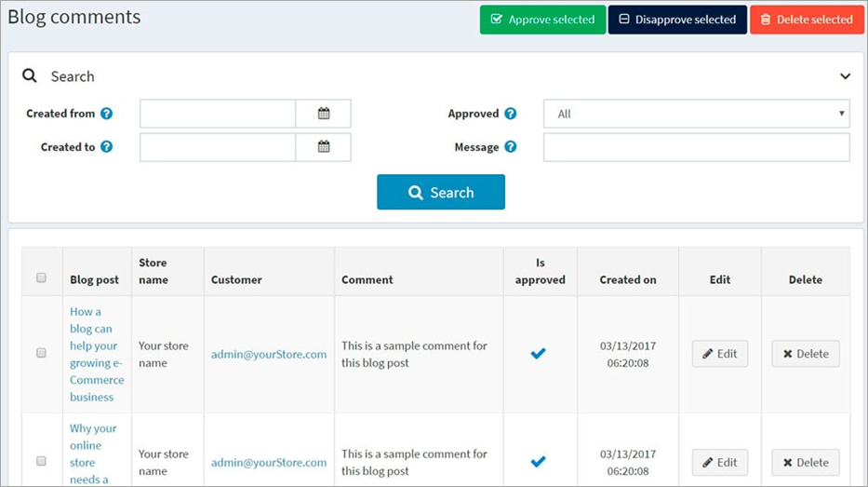This screenshot has height=487, width=868.
Task: Select checkbox for first blog comment row
Action: (41, 354)
